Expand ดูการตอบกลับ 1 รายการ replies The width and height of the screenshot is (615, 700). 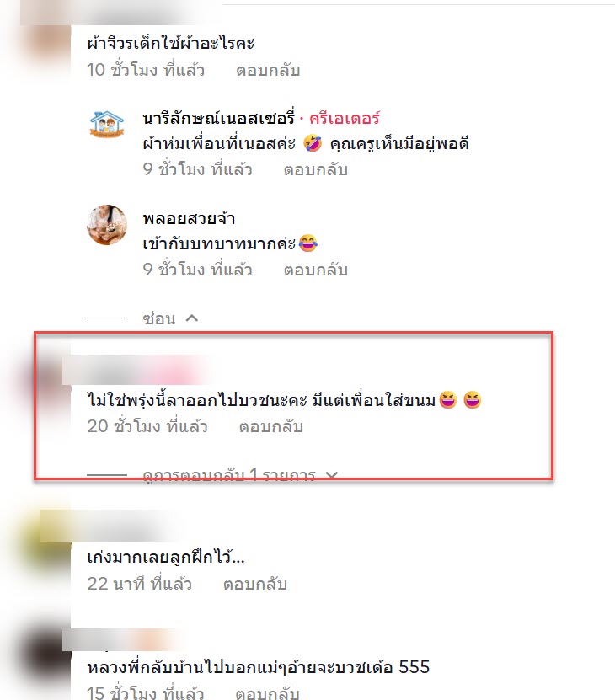(240, 475)
